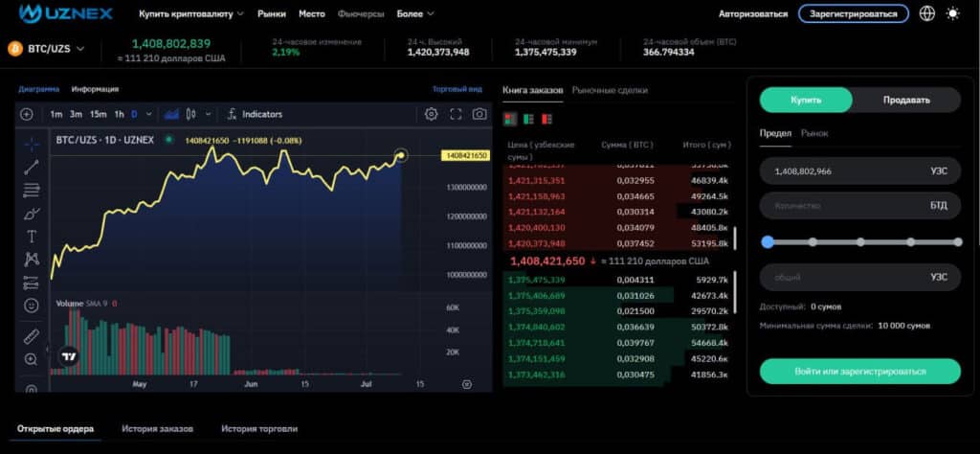Image resolution: width=980 pixels, height=454 pixels.
Task: Open the Рынки menu item
Action: tap(271, 13)
